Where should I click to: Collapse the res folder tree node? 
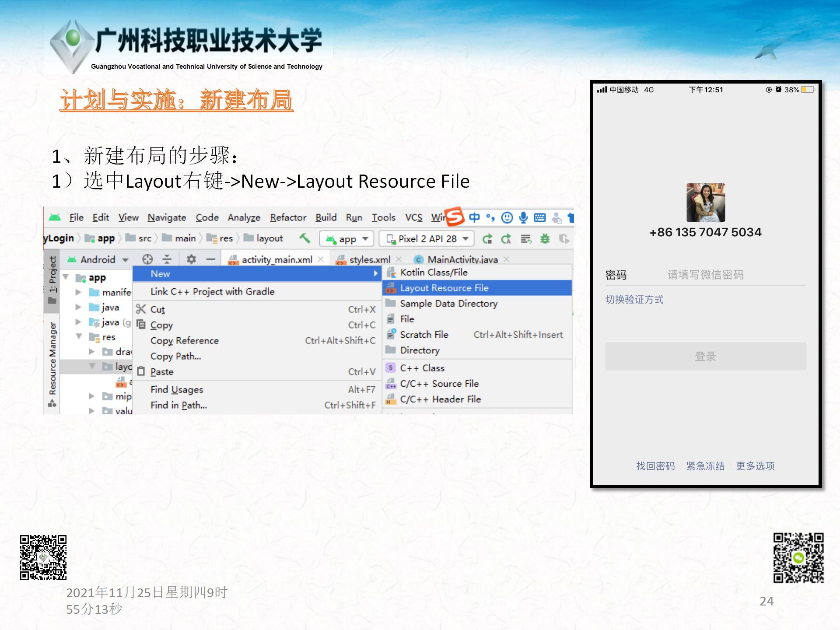point(79,336)
